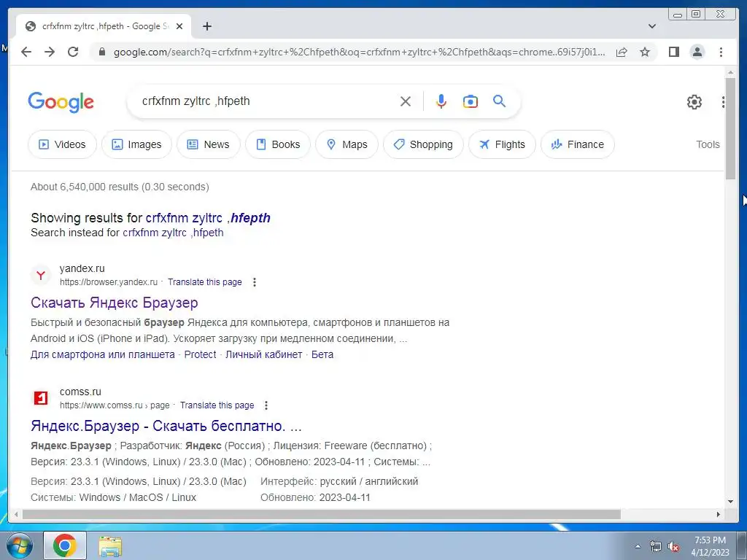Switch to News results
The height and width of the screenshot is (560, 747).
click(x=208, y=144)
